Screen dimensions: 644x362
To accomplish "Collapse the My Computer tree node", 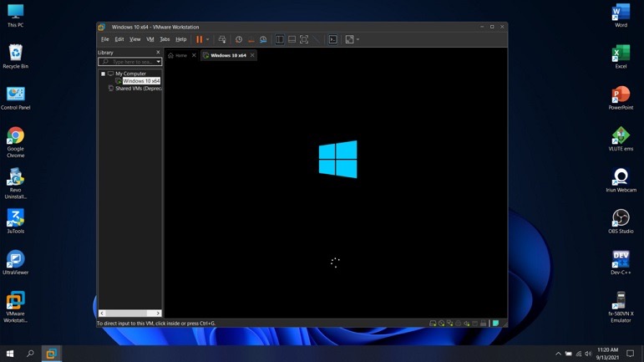I will click(x=104, y=74).
